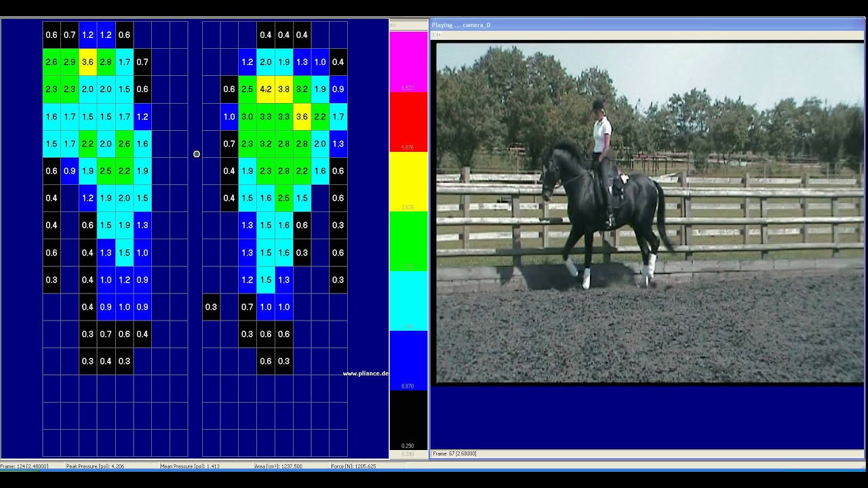
Task: Click the horse video frame in camera window
Action: [650, 214]
